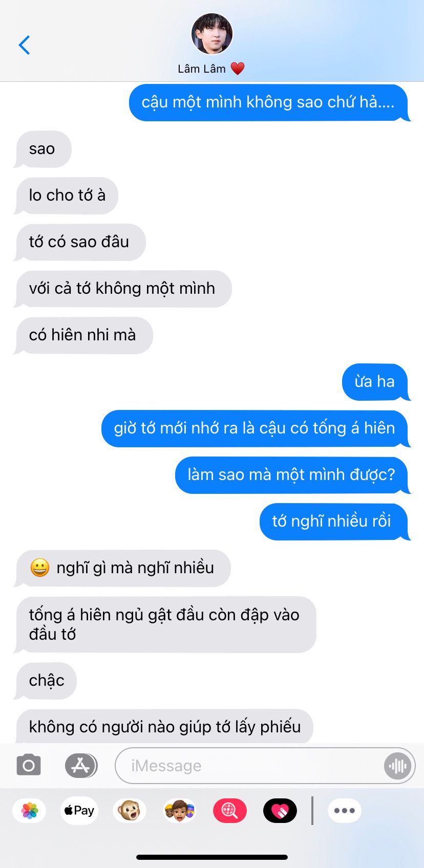Viewport: 424px width, 868px height.
Task: Select the "ừa ha" message bubble
Action: point(376,382)
